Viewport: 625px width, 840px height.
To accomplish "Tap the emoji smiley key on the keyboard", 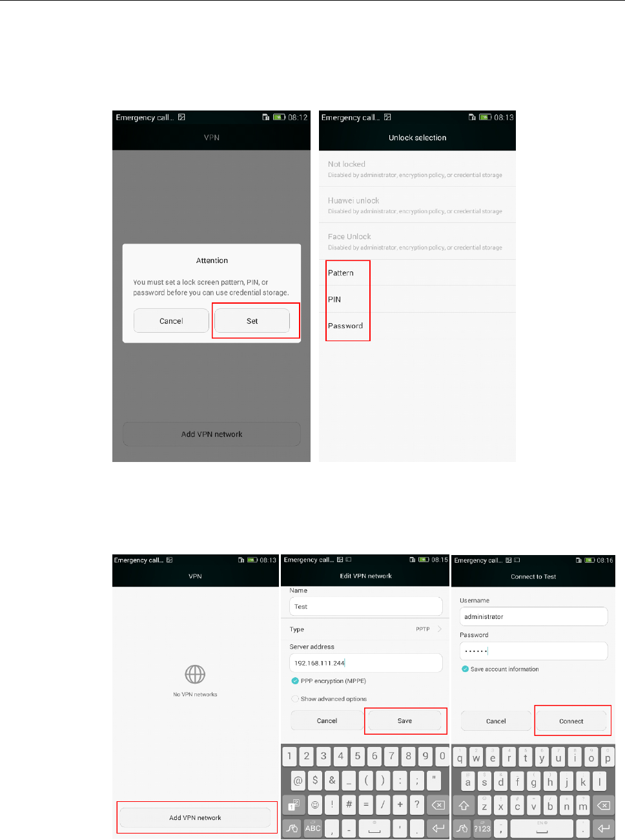I will (315, 805).
